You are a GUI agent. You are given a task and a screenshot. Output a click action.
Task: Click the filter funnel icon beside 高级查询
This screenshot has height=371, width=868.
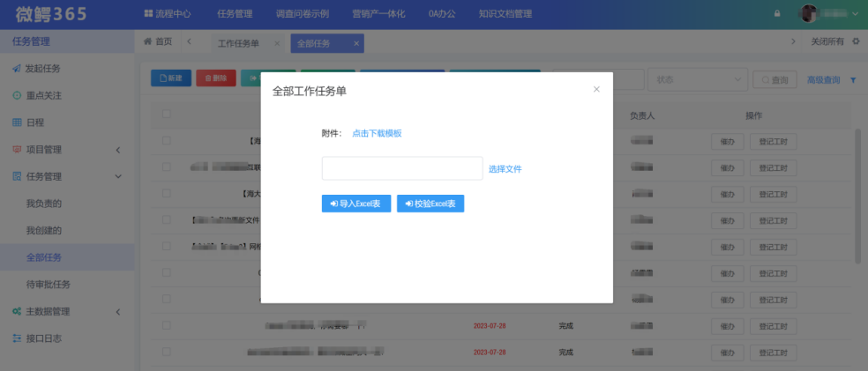point(853,80)
